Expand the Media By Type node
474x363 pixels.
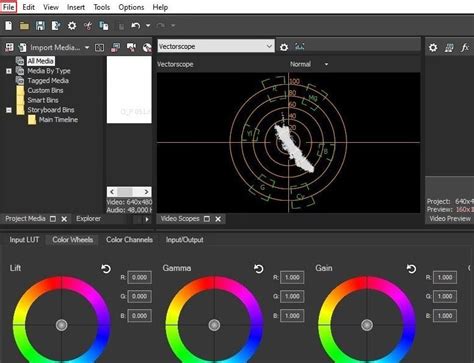(9, 71)
